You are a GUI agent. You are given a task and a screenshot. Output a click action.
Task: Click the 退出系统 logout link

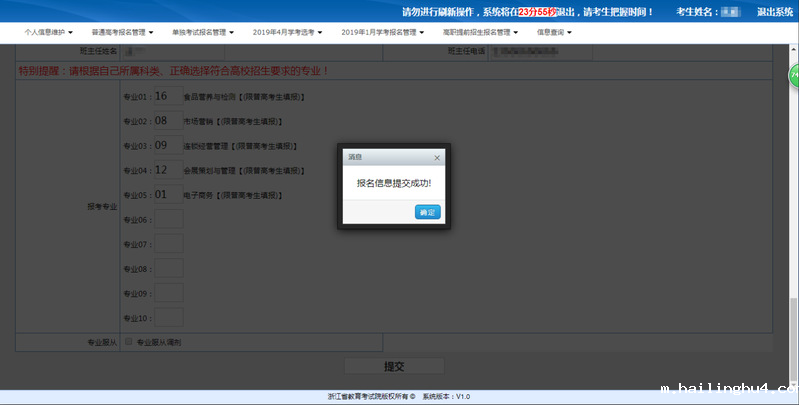coord(774,12)
